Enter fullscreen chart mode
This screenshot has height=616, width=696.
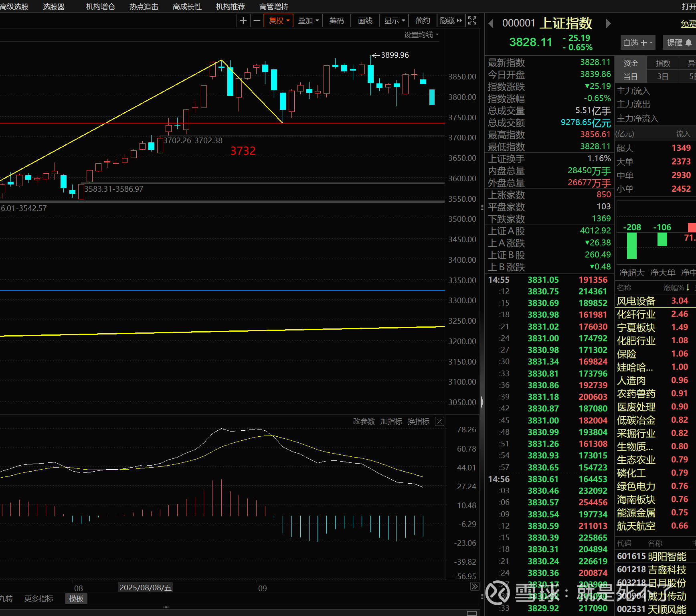(472, 20)
